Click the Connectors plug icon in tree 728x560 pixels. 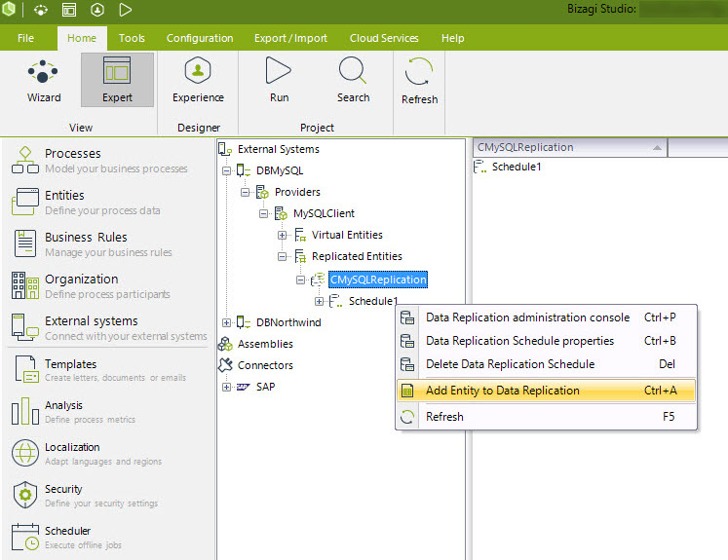point(225,365)
